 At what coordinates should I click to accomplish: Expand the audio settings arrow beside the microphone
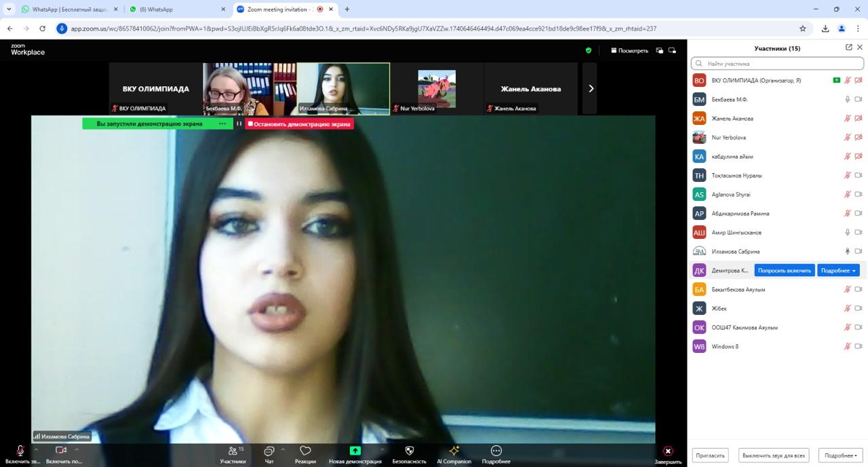36,449
